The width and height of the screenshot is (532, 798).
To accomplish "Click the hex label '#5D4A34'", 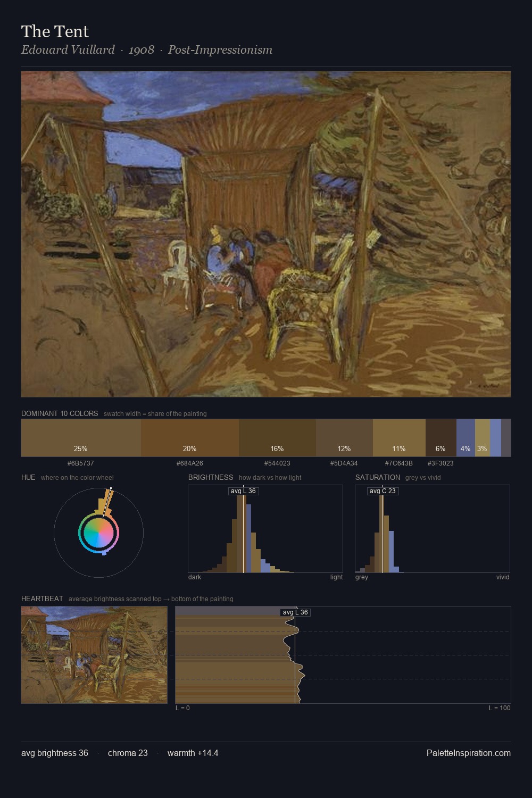I will tap(344, 463).
